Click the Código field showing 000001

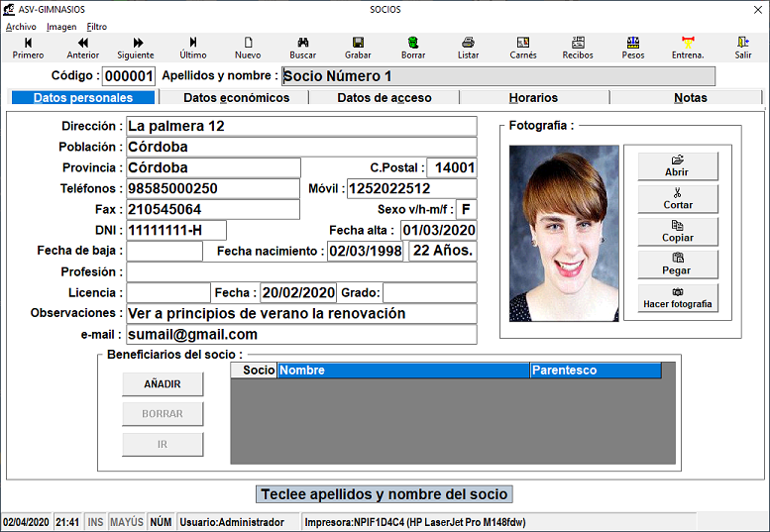point(129,76)
